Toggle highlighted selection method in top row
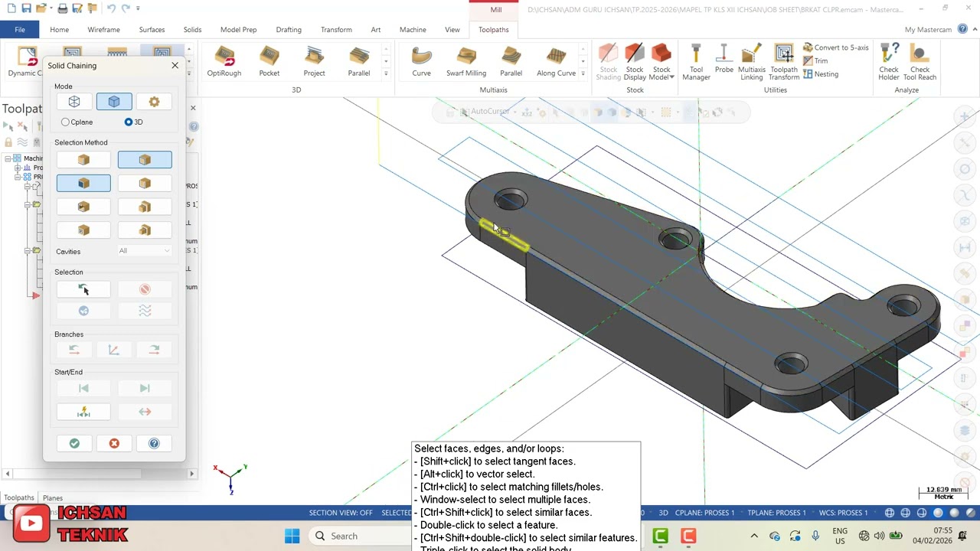Viewport: 980px width, 551px height. 145,160
